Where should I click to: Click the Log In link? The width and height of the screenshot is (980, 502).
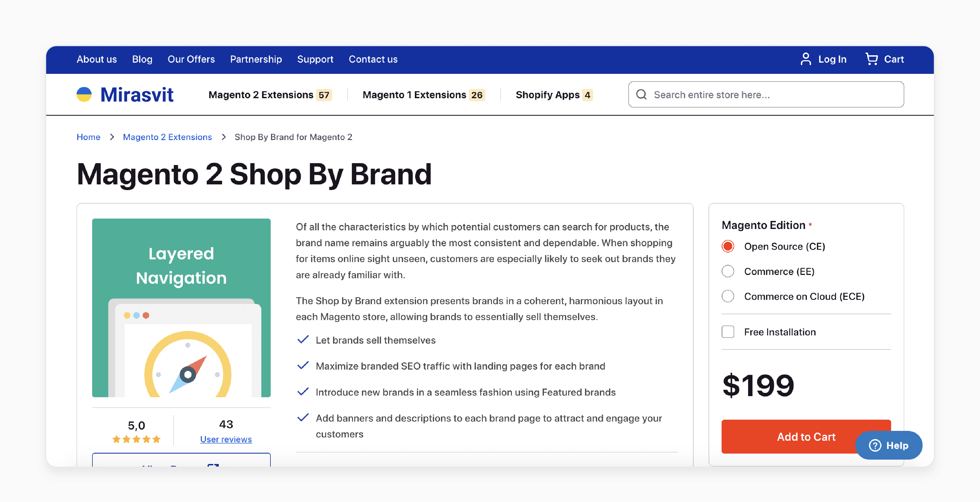click(832, 59)
